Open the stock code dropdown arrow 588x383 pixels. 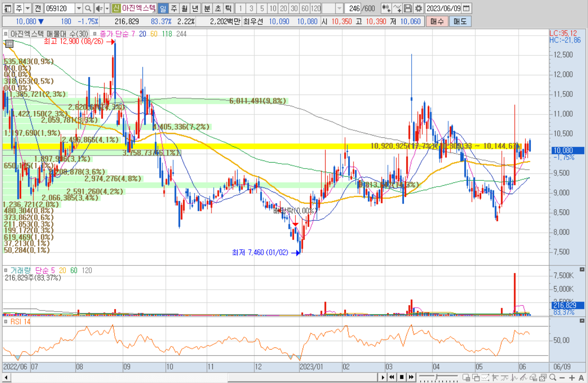point(79,8)
